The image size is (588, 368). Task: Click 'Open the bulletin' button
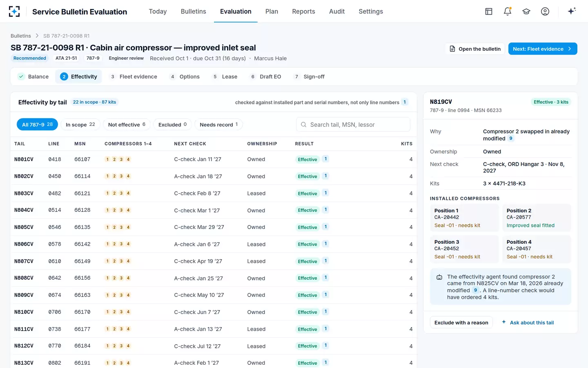(475, 49)
